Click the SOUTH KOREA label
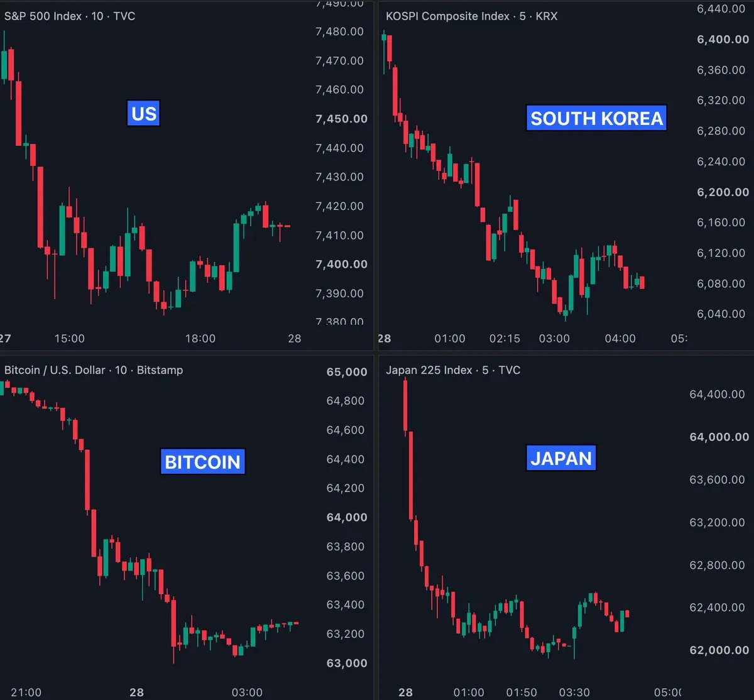The image size is (754, 700). [x=596, y=118]
